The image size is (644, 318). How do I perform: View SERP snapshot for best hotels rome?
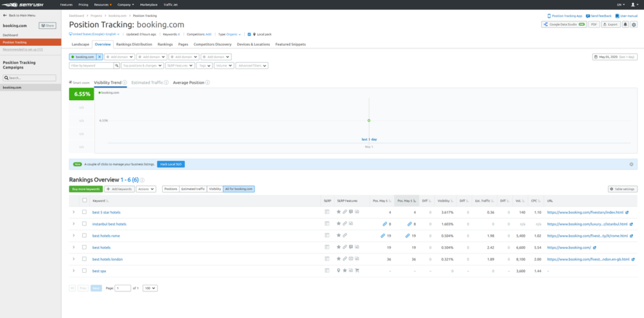click(x=327, y=236)
